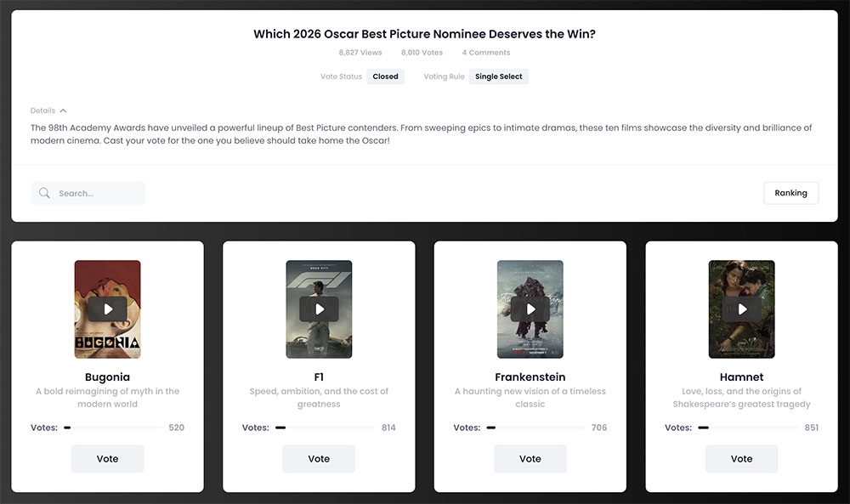Click the Hamnet votes progress bar
Viewport: 850px width, 504px height.
(x=748, y=428)
